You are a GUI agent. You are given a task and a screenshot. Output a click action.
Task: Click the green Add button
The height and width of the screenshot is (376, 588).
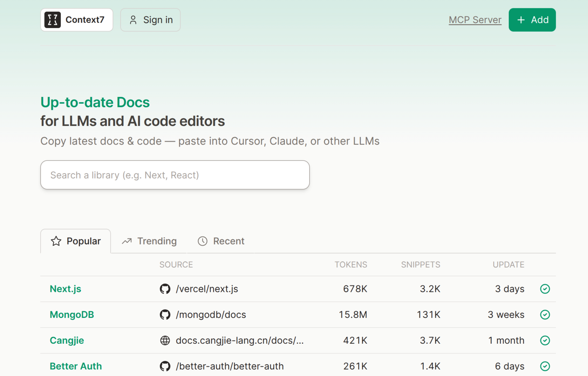pos(532,20)
